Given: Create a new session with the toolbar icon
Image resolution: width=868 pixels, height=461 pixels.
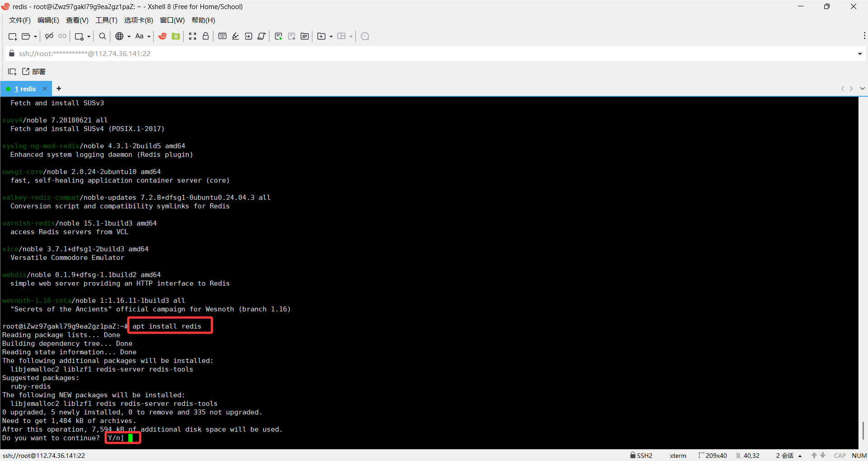Looking at the screenshot, I should click(13, 36).
